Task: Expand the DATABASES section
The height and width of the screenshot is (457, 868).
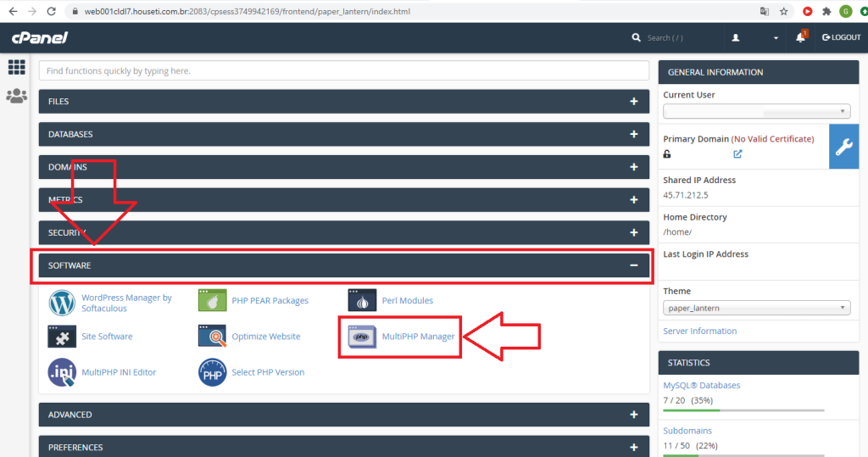Action: point(344,134)
